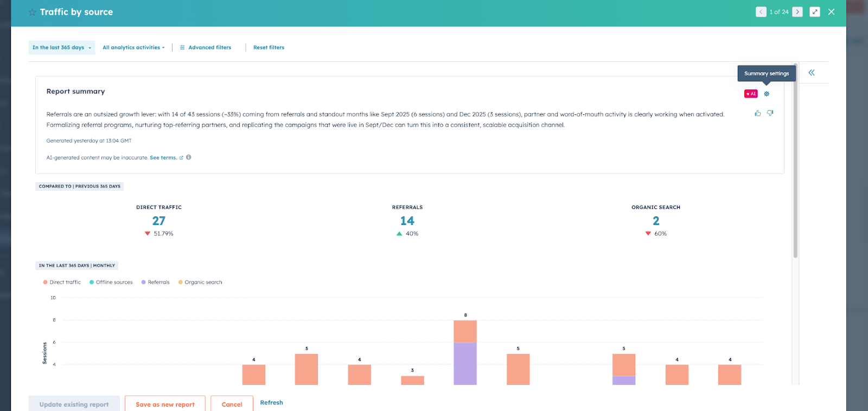Viewport: 868px width, 411px height.
Task: Toggle Offline sources legend series
Action: [111, 282]
